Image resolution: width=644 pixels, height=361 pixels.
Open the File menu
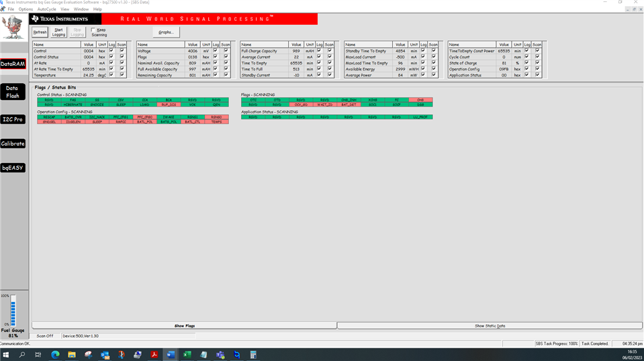coord(11,9)
